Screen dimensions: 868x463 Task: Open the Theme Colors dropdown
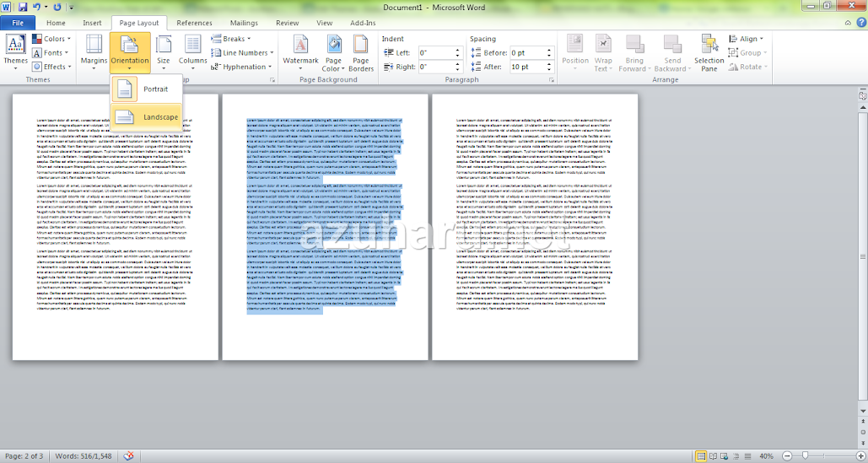click(x=51, y=39)
